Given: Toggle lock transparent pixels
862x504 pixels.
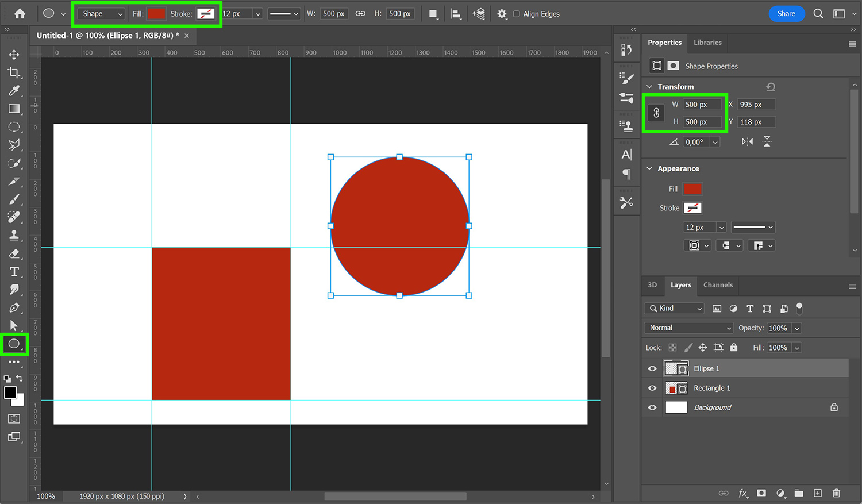Looking at the screenshot, I should point(672,348).
